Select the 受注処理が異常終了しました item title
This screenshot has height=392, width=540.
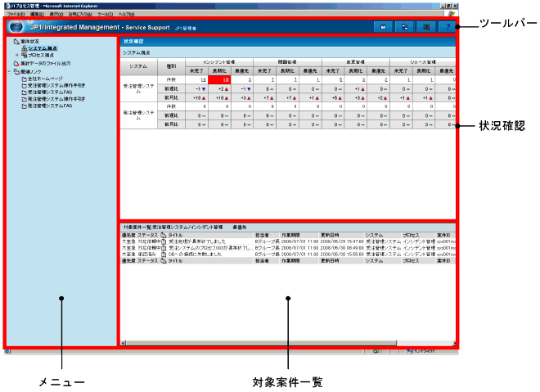[197, 241]
